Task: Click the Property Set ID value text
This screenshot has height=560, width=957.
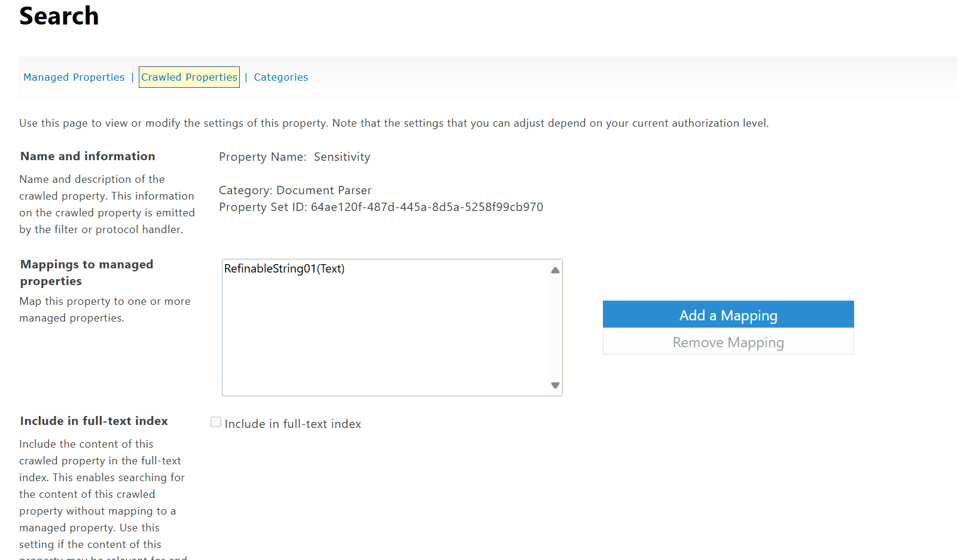Action: point(426,207)
